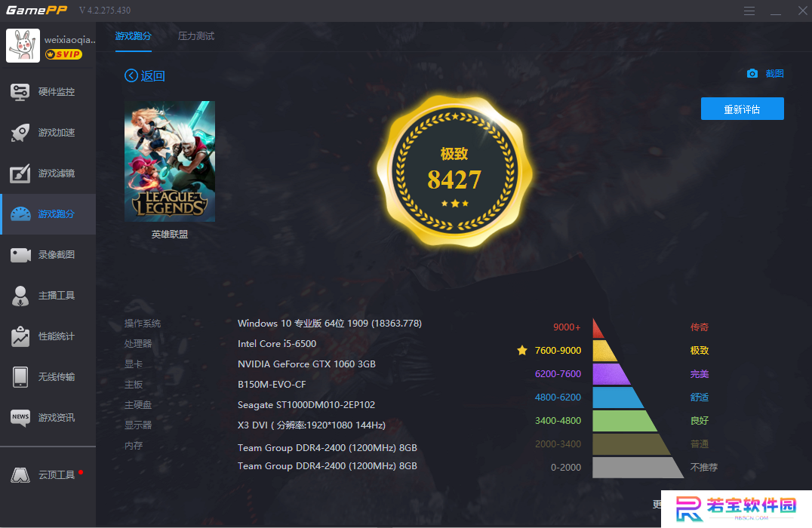Click 主播工具 sidebar label

point(57,296)
